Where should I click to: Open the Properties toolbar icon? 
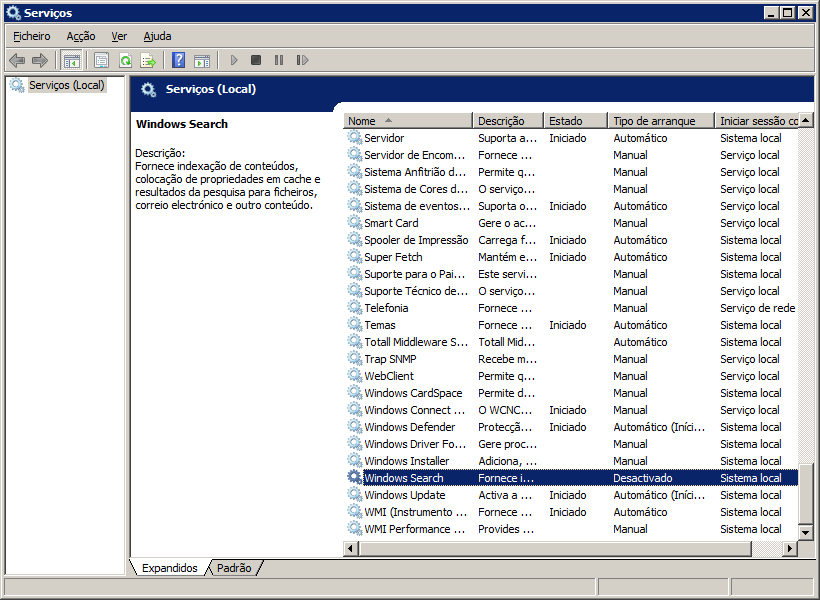coord(101,60)
